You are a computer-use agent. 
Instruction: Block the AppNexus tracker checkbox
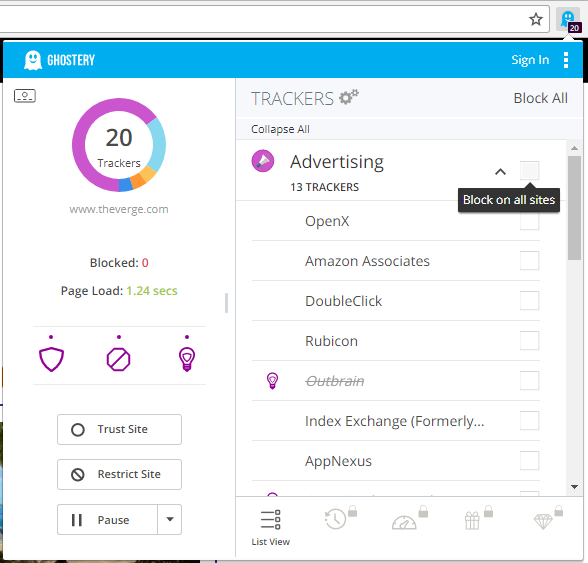529,461
